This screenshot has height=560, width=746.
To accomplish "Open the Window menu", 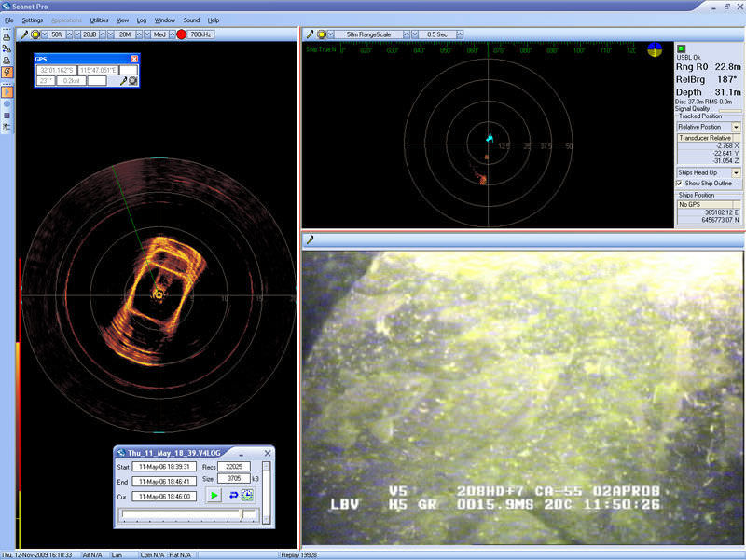I will [x=165, y=20].
